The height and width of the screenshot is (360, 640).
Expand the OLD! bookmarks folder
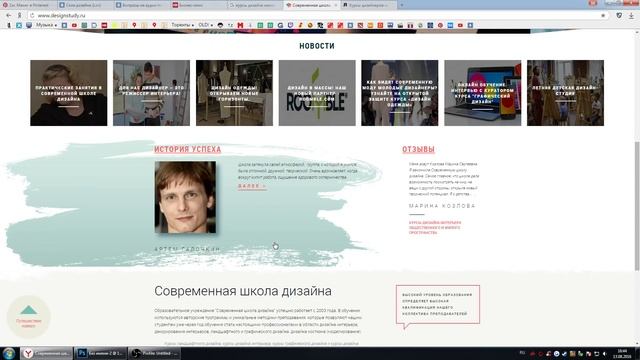click(205, 25)
